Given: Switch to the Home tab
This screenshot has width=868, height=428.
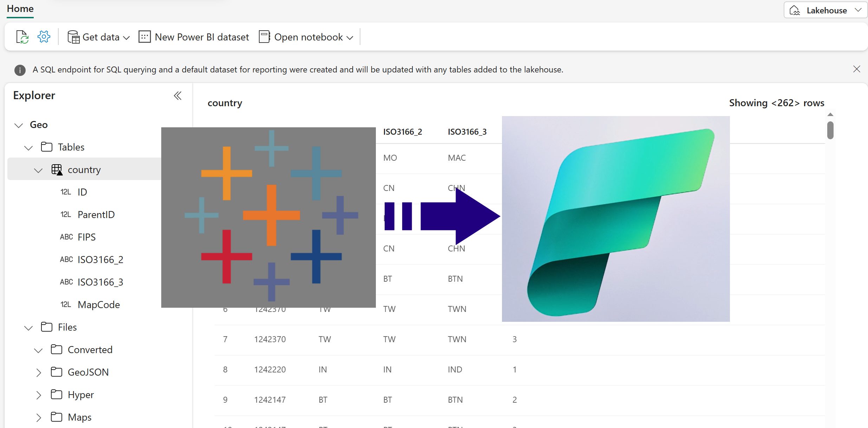Looking at the screenshot, I should coord(20,8).
